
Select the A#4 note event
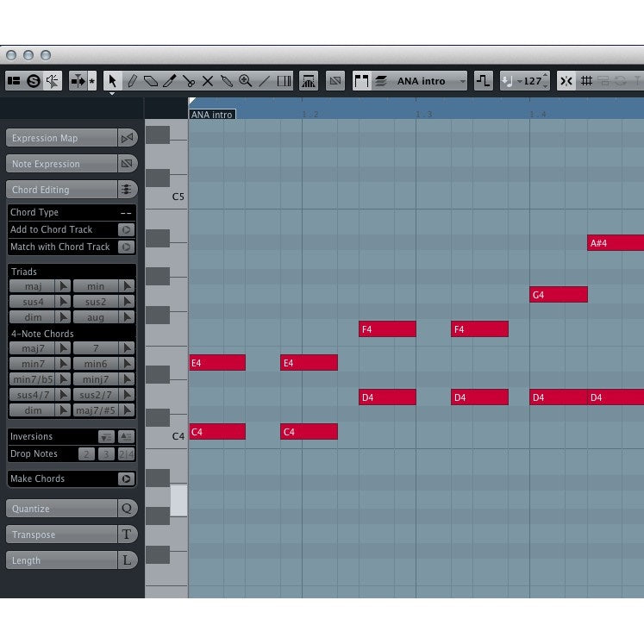pos(616,243)
